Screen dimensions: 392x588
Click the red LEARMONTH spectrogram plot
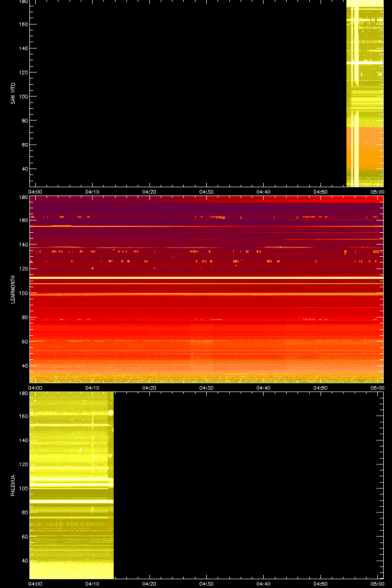point(206,289)
